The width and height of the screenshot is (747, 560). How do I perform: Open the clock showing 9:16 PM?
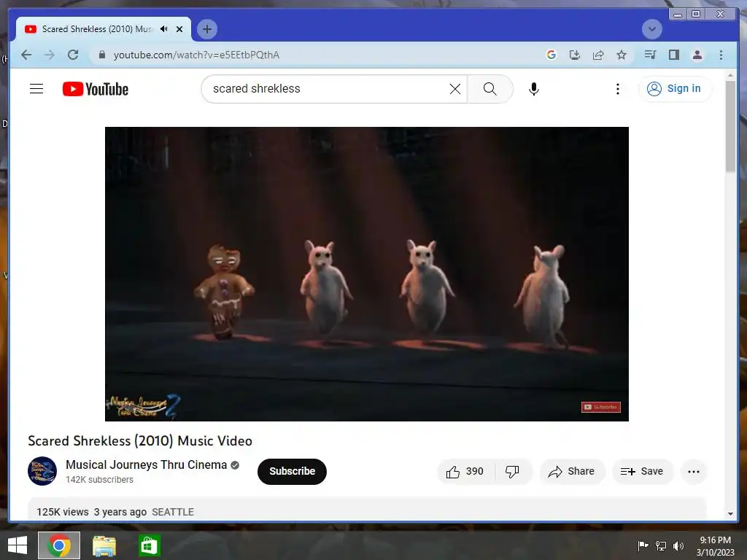pos(715,545)
